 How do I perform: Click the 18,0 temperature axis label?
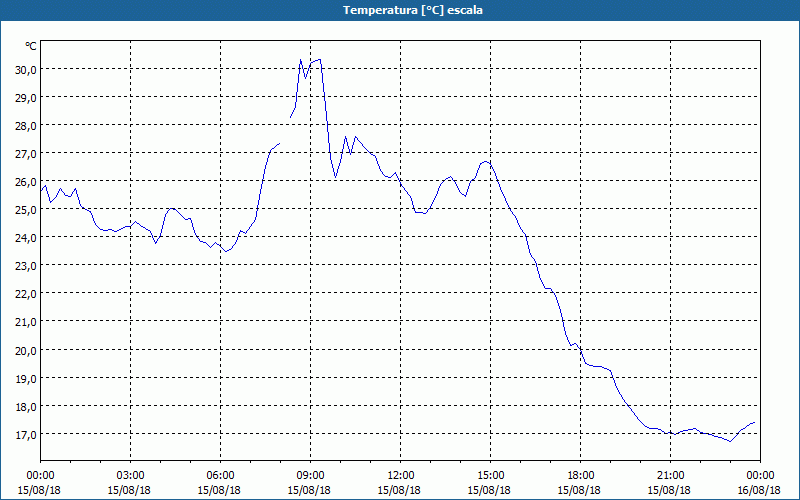[x=26, y=407]
